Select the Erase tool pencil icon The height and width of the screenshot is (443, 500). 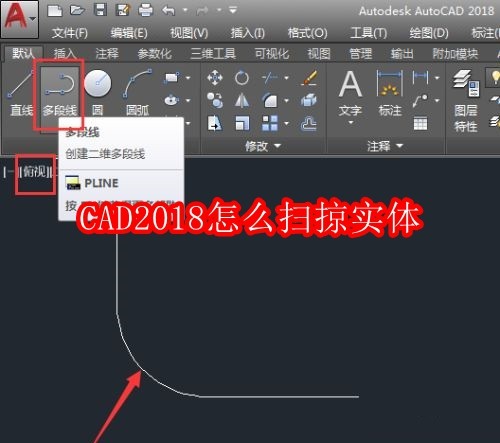tap(309, 78)
